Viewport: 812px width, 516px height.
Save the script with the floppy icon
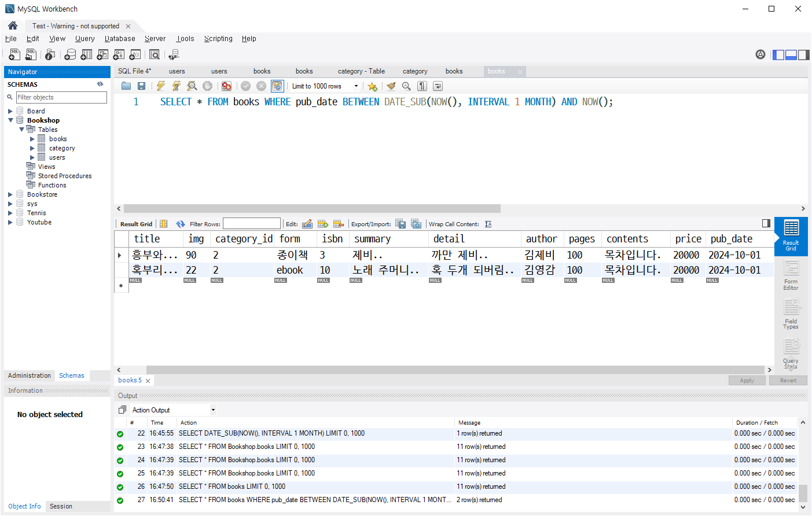pyautogui.click(x=141, y=86)
